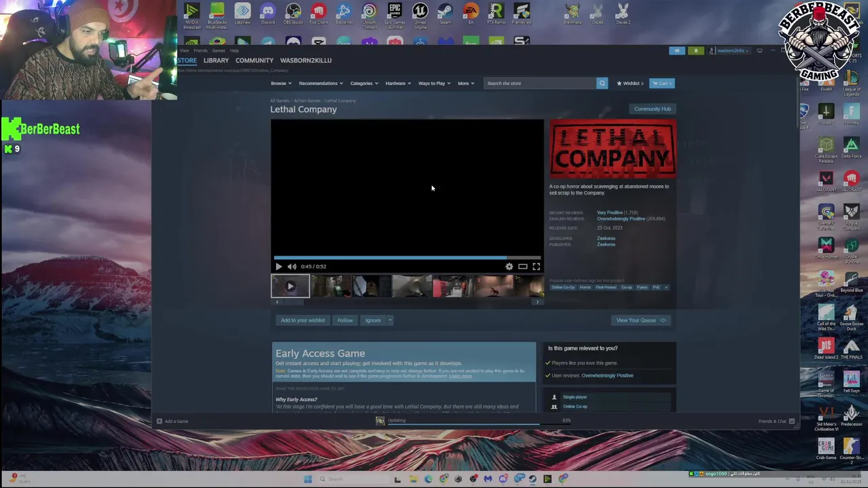The width and height of the screenshot is (868, 488).
Task: Click the Horror tag
Action: (585, 287)
